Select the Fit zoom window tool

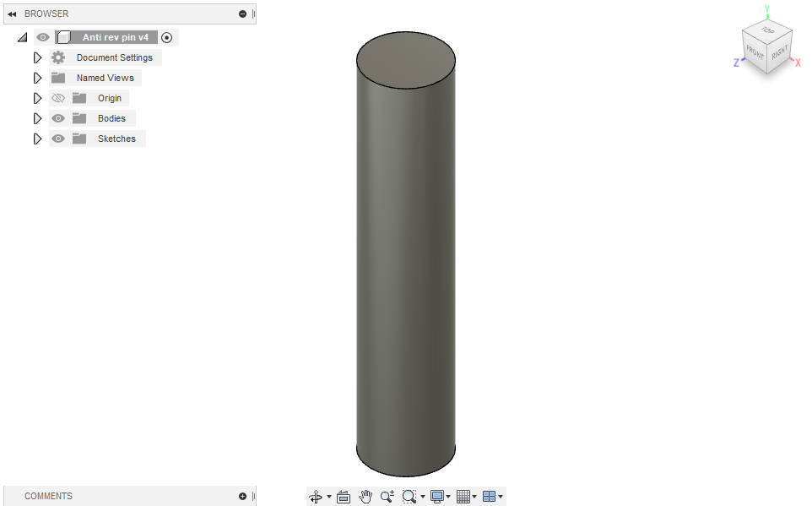pyautogui.click(x=409, y=497)
